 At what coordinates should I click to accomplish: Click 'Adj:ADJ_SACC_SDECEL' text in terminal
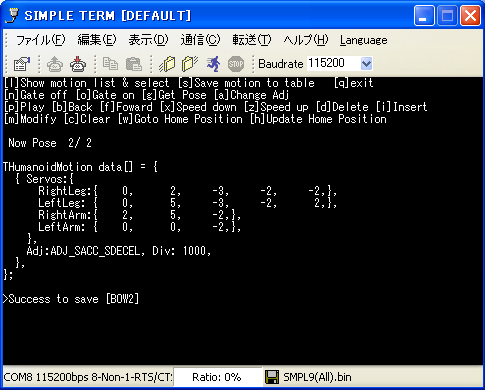83,251
